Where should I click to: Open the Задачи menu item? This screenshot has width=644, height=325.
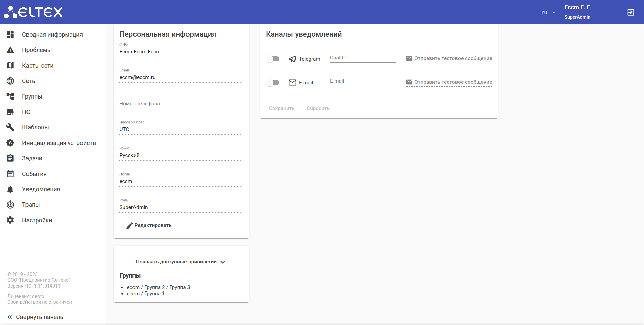[32, 158]
